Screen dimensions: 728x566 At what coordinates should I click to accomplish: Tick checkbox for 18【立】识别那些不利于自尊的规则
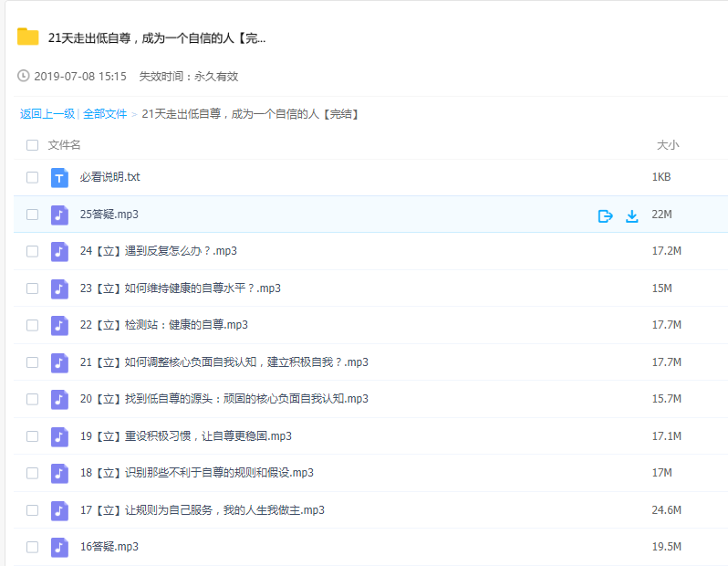(33, 473)
